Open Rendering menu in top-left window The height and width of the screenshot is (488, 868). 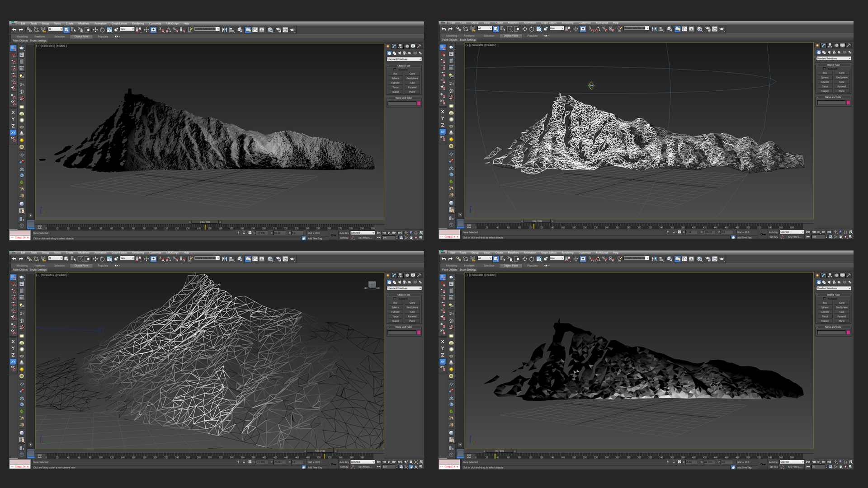point(138,23)
